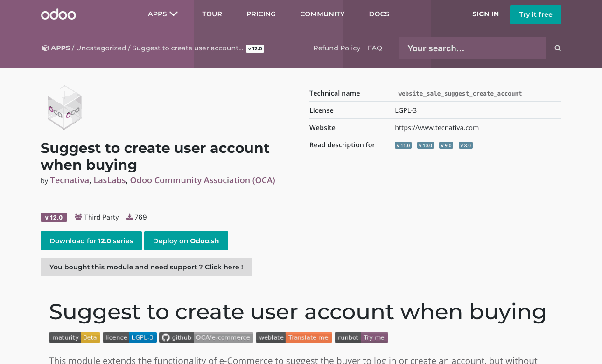Click the Odoo logo
Image resolution: width=602 pixels, height=364 pixels.
[58, 14]
